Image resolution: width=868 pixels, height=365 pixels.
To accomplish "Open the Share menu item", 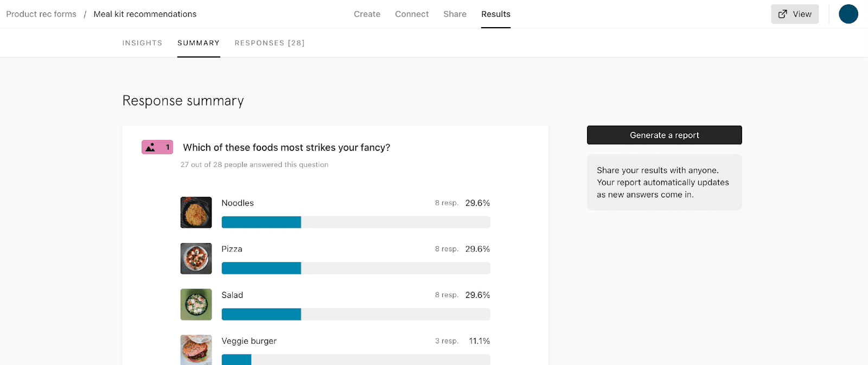I will point(455,14).
